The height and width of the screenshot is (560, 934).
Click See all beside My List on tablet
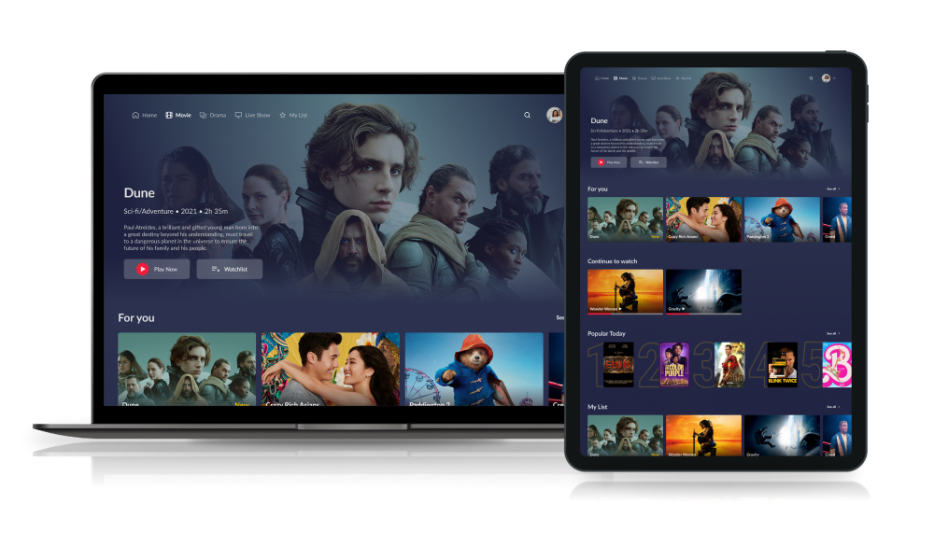[833, 406]
